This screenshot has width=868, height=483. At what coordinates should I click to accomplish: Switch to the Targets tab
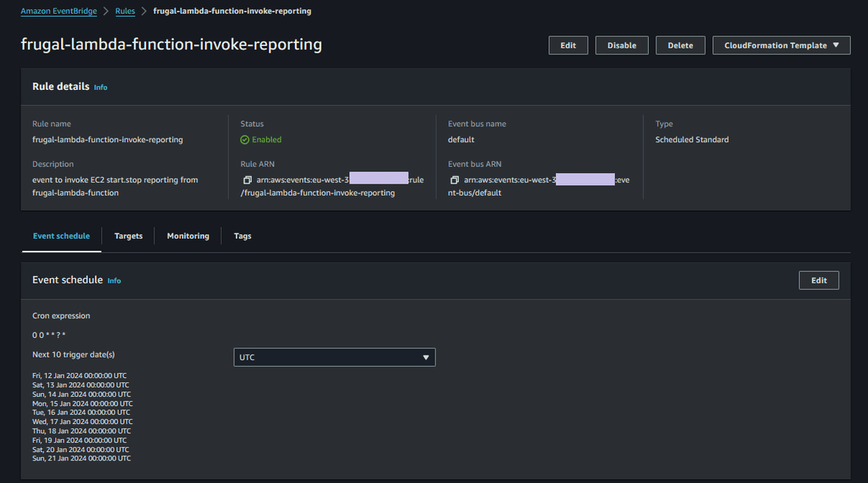click(x=128, y=235)
